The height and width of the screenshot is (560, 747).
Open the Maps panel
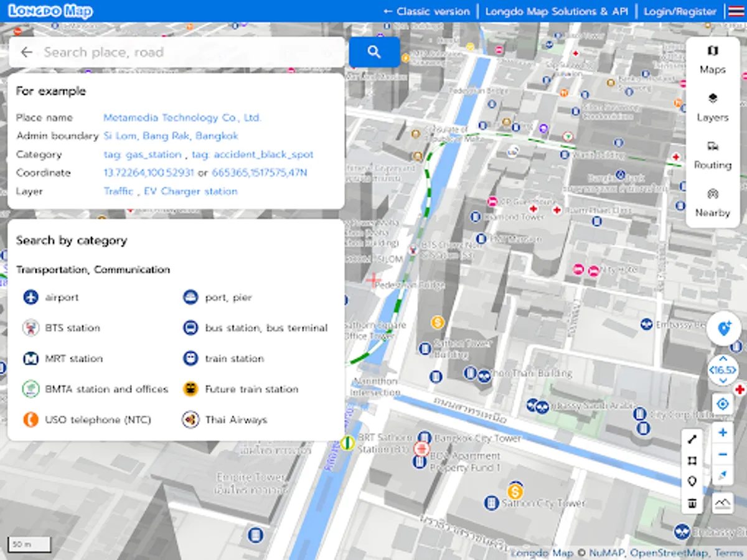[x=713, y=60]
